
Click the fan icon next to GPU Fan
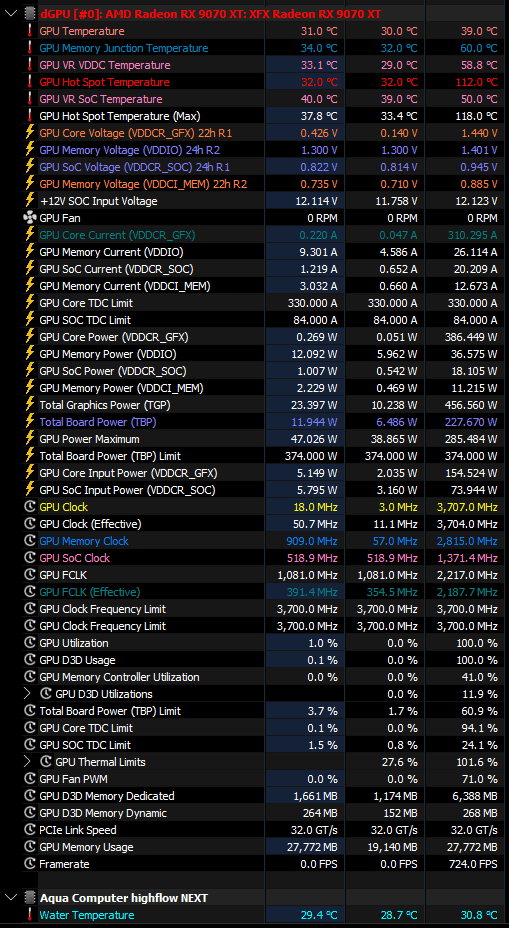point(30,218)
